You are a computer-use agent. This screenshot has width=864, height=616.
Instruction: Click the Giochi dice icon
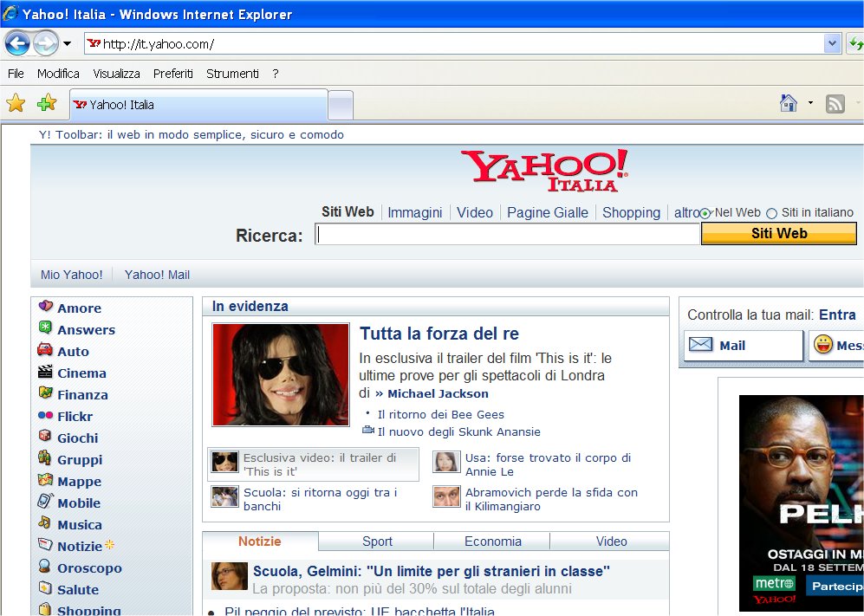click(45, 436)
